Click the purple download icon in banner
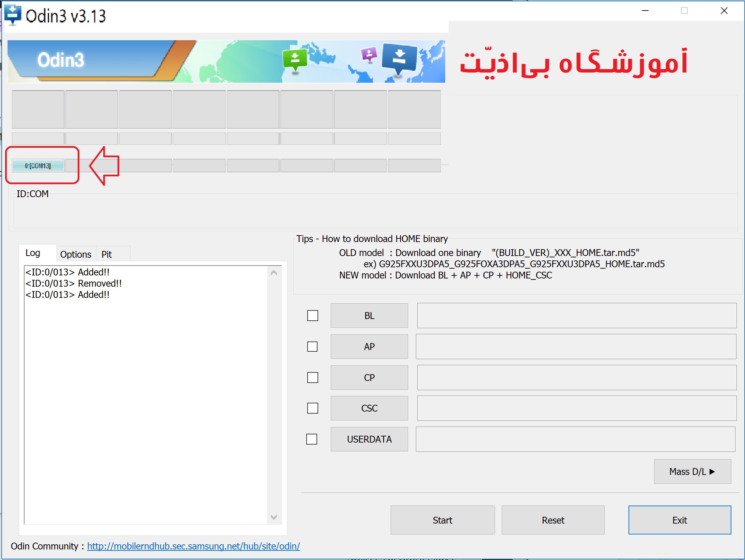The height and width of the screenshot is (560, 745). click(x=369, y=54)
